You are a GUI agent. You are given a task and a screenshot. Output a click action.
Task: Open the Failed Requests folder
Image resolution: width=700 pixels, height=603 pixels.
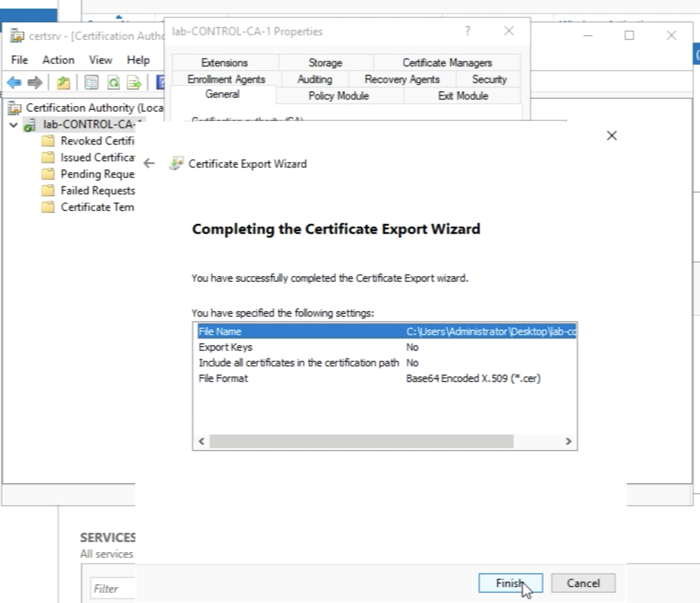click(97, 190)
